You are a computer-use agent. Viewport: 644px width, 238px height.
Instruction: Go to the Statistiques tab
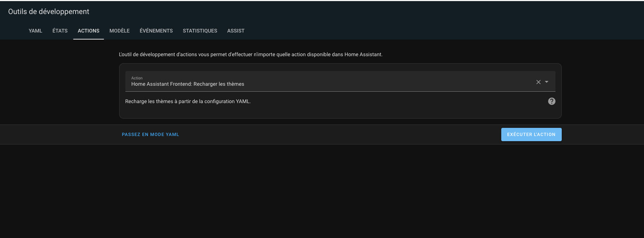pyautogui.click(x=200, y=31)
